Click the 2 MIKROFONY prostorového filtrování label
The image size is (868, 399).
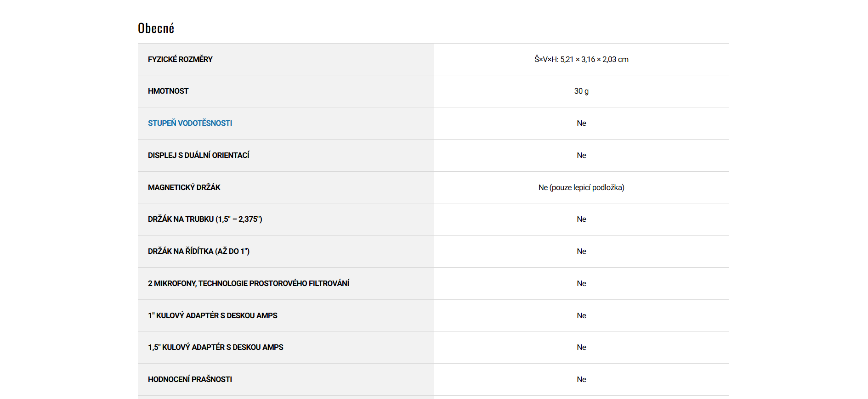tap(249, 283)
